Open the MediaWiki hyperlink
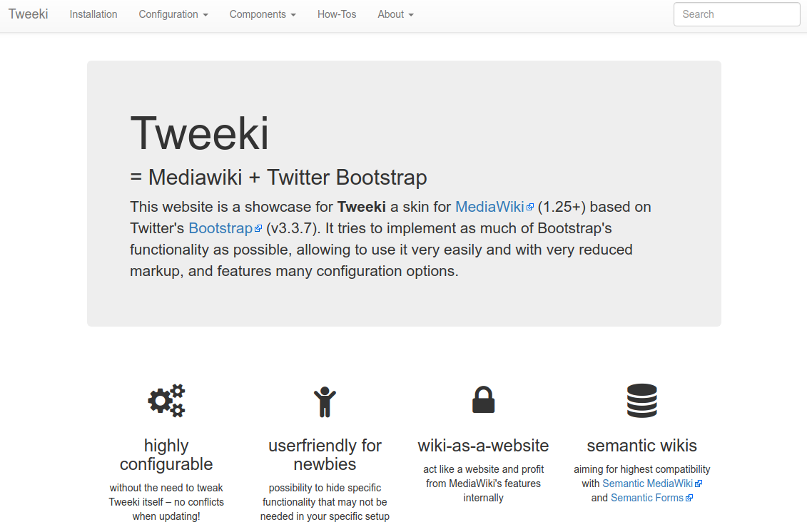Image resolution: width=807 pixels, height=532 pixels. [489, 207]
